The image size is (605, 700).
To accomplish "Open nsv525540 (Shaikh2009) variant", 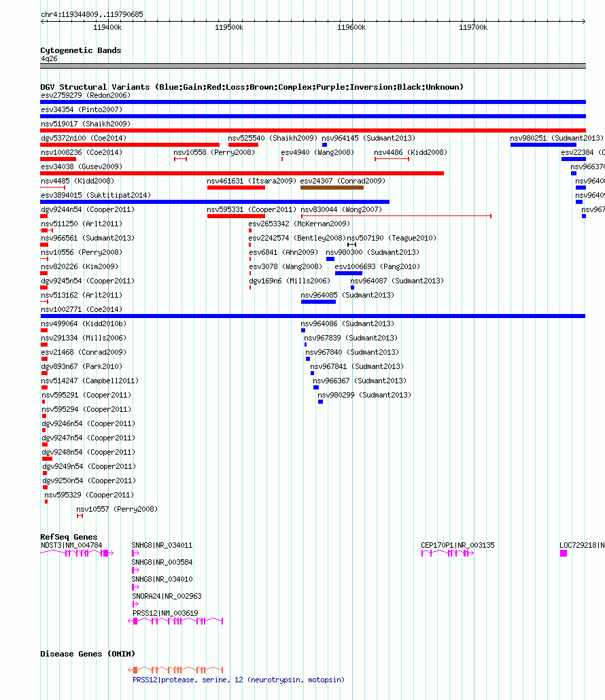I will (x=273, y=138).
